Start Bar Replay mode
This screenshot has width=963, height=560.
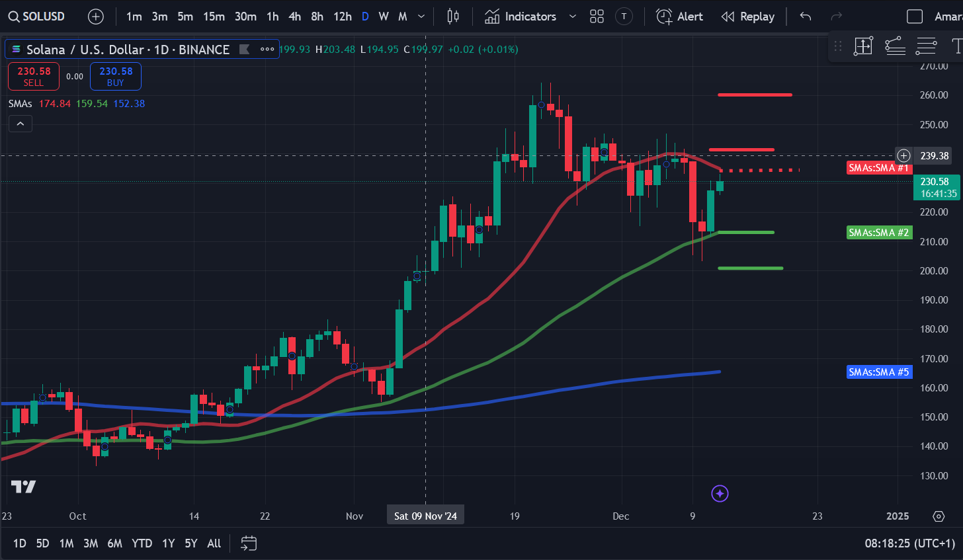pos(748,17)
